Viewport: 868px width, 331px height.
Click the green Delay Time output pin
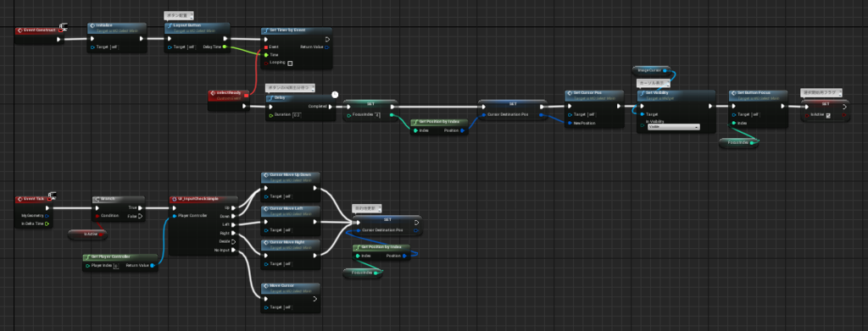pyautogui.click(x=224, y=47)
